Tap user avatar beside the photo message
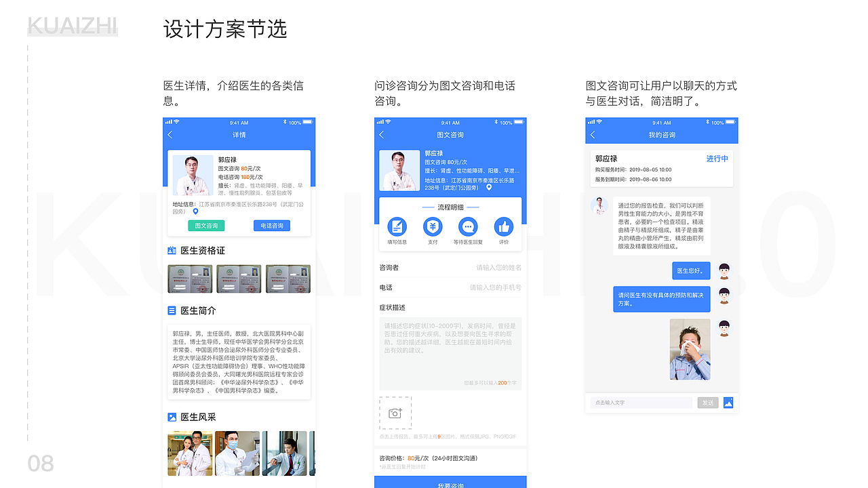The width and height of the screenshot is (868, 488). [x=724, y=328]
